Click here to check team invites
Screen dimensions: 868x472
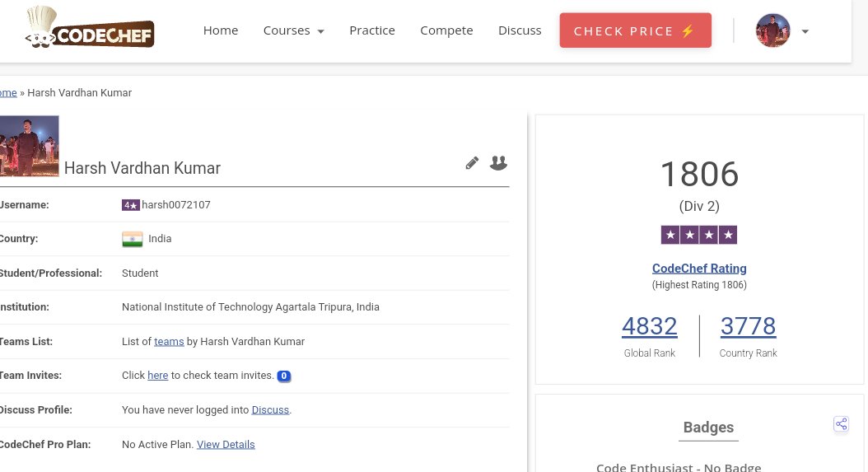pos(158,376)
